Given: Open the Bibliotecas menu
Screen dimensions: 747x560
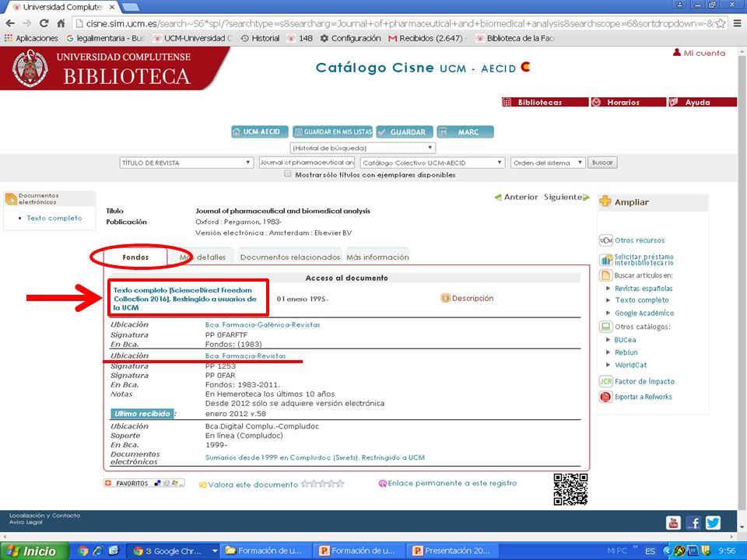Looking at the screenshot, I should pyautogui.click(x=545, y=102).
